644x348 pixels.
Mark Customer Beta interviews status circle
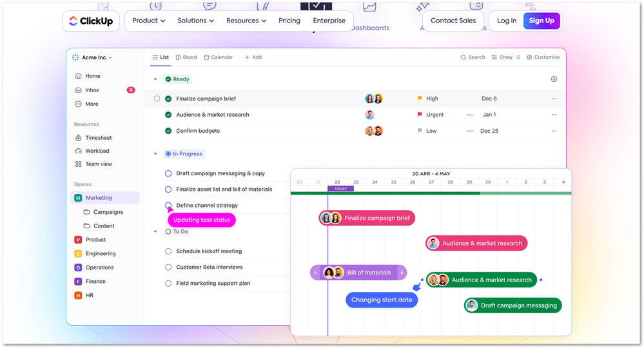(168, 267)
